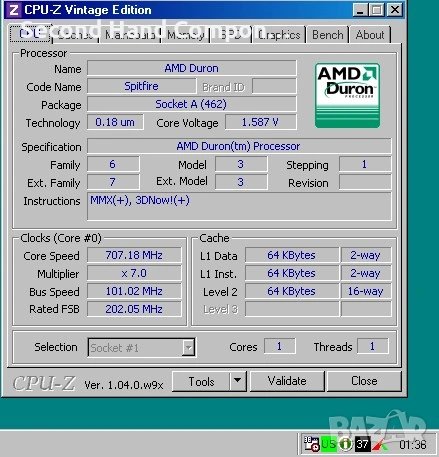Minimize the CPU-Z Vintage Edition window

pyautogui.click(x=360, y=10)
